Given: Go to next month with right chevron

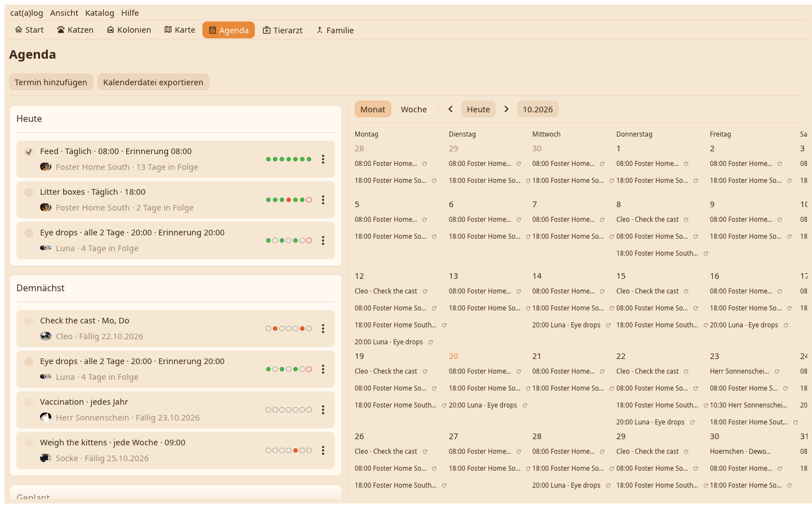Looking at the screenshot, I should pyautogui.click(x=506, y=109).
